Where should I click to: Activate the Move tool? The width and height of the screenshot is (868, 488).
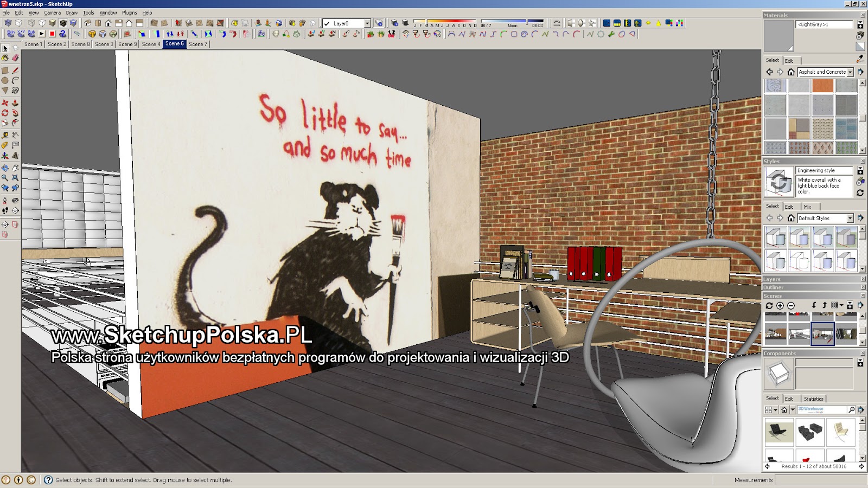pyautogui.click(x=5, y=102)
